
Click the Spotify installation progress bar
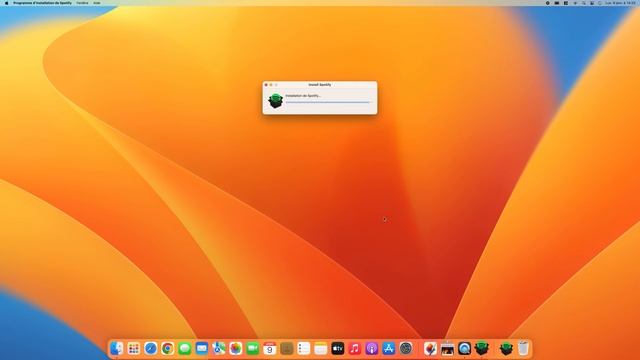pyautogui.click(x=328, y=102)
